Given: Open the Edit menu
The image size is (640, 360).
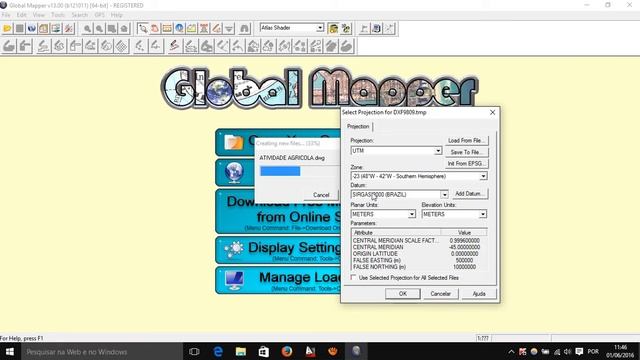Looking at the screenshot, I should pos(22,15).
